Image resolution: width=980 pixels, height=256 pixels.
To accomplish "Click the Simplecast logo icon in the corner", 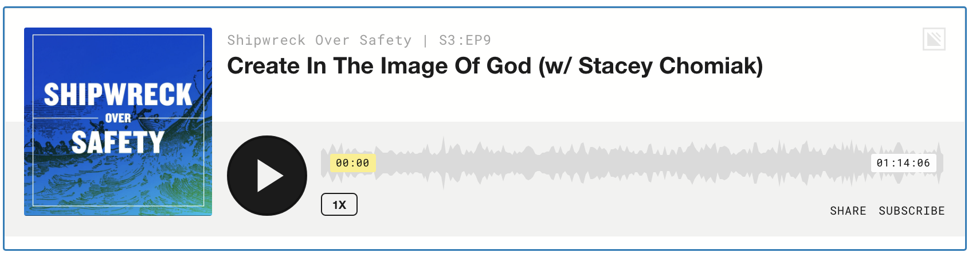I will (x=934, y=40).
